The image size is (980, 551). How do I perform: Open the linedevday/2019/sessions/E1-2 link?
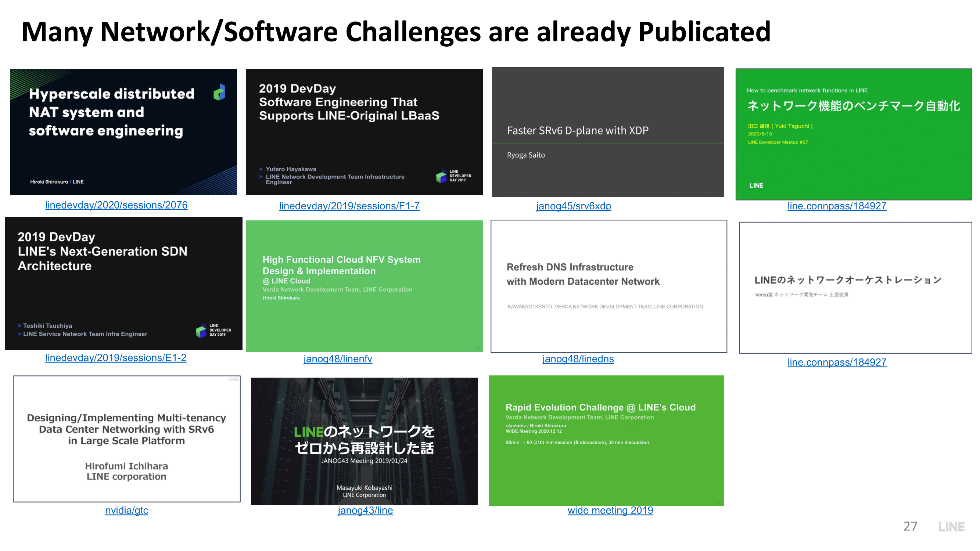click(x=116, y=357)
